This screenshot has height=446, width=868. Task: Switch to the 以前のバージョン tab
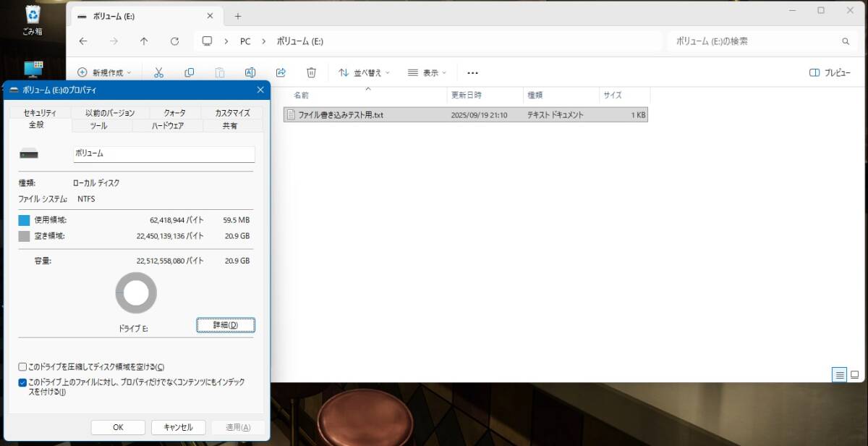pyautogui.click(x=110, y=112)
